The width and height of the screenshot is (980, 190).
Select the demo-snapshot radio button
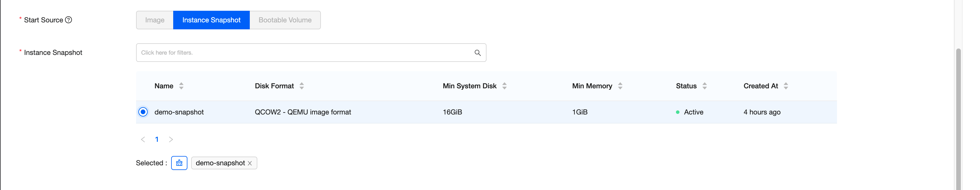pos(143,112)
